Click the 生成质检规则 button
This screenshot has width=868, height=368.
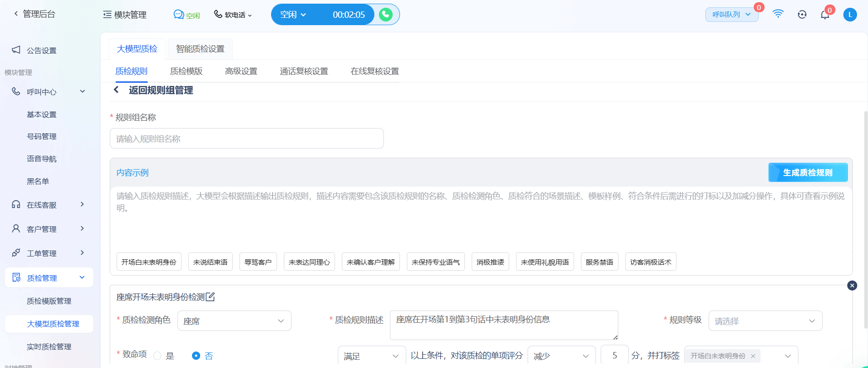[808, 172]
